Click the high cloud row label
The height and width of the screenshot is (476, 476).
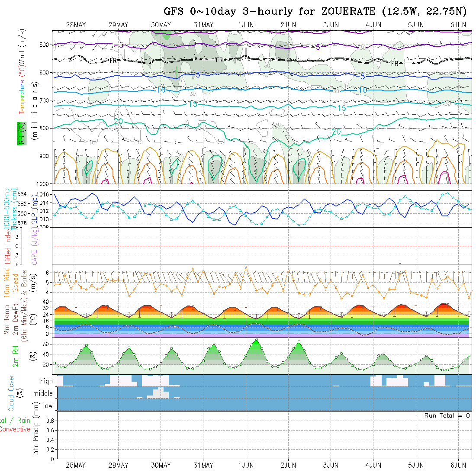(46, 381)
